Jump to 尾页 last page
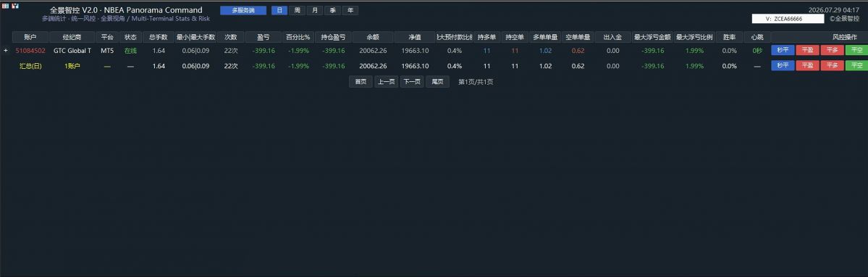This screenshot has width=868, height=277. pos(437,82)
